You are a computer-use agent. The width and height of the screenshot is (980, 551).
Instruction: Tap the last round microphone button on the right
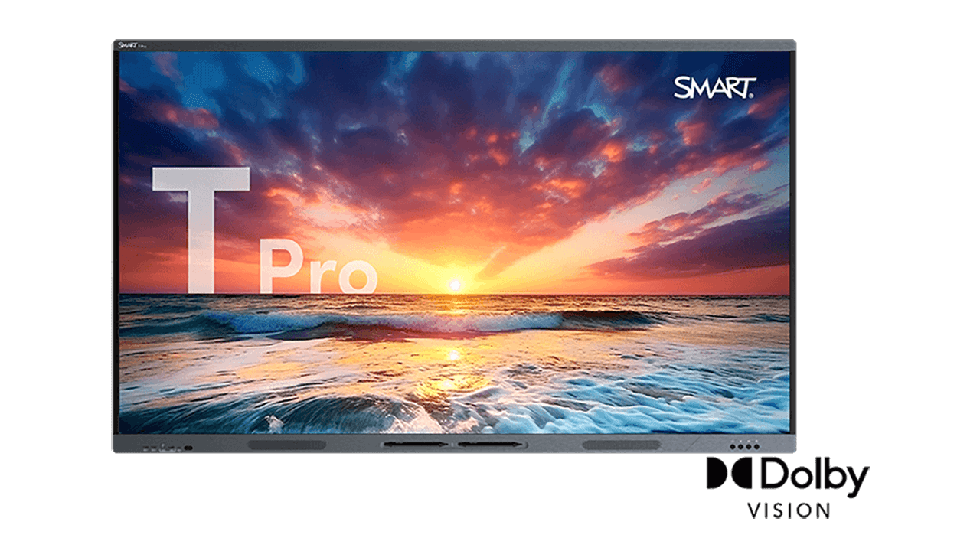(756, 446)
